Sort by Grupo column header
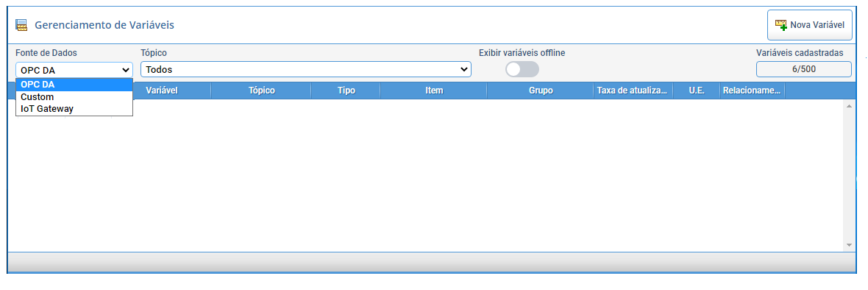The height and width of the screenshot is (290, 868). (540, 91)
